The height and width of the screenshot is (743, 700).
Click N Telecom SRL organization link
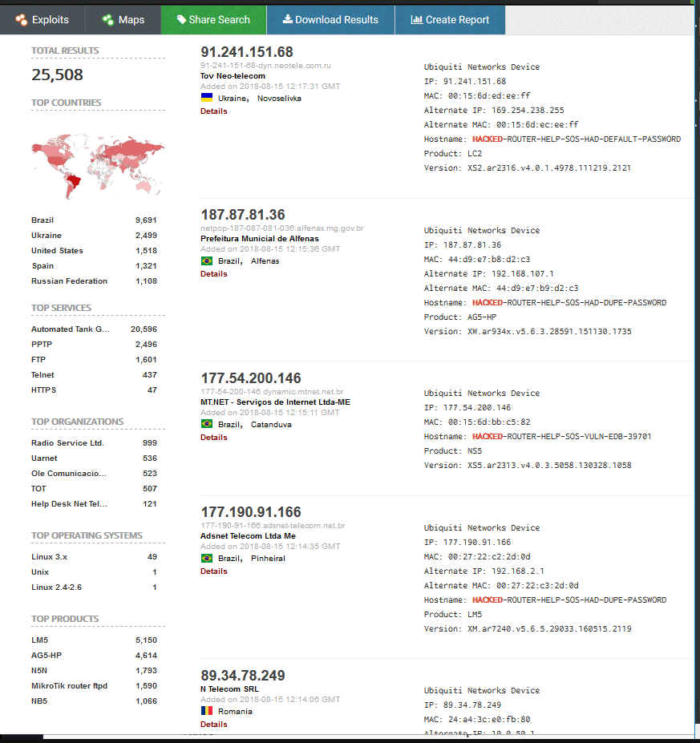pos(229,689)
